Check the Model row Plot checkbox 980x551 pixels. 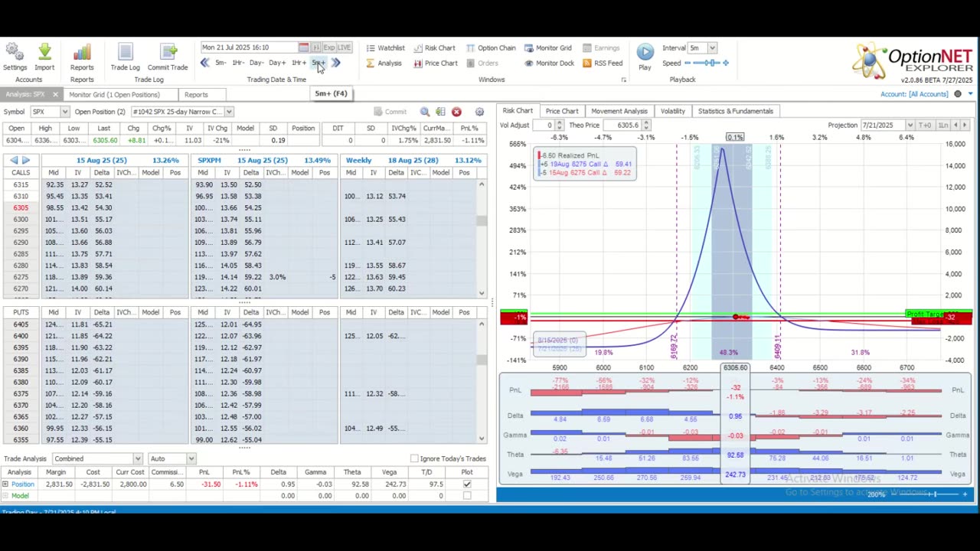coord(467,495)
